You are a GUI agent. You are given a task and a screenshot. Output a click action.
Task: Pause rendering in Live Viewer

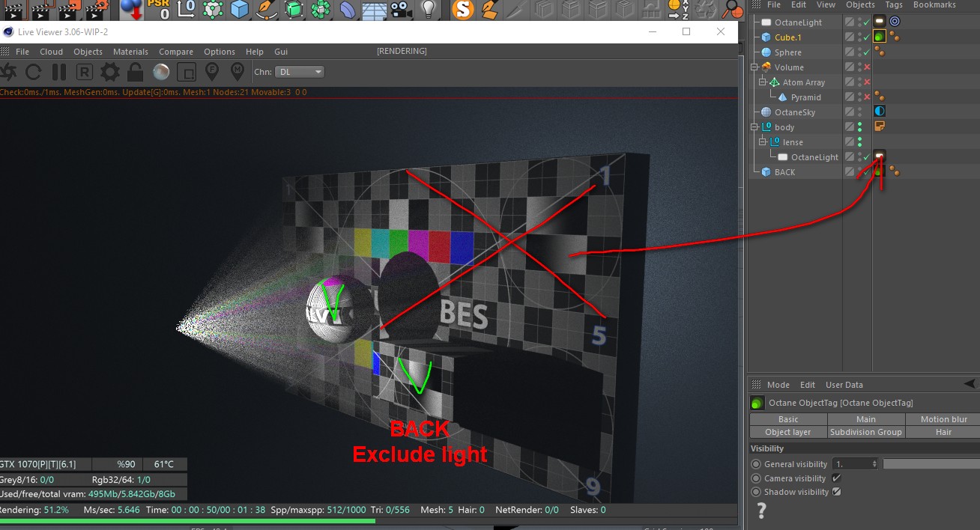point(59,72)
